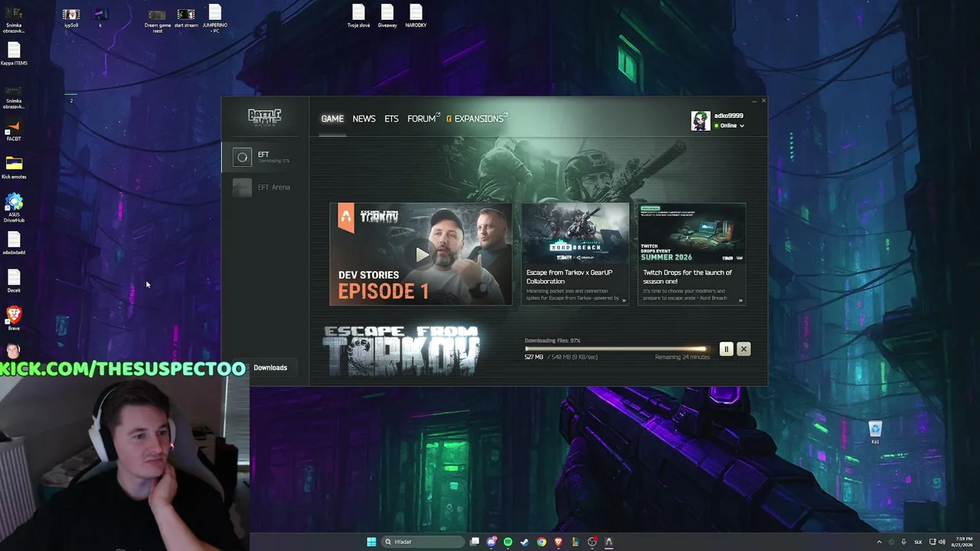
Task: Open Twitch Drops news card
Action: pos(691,254)
